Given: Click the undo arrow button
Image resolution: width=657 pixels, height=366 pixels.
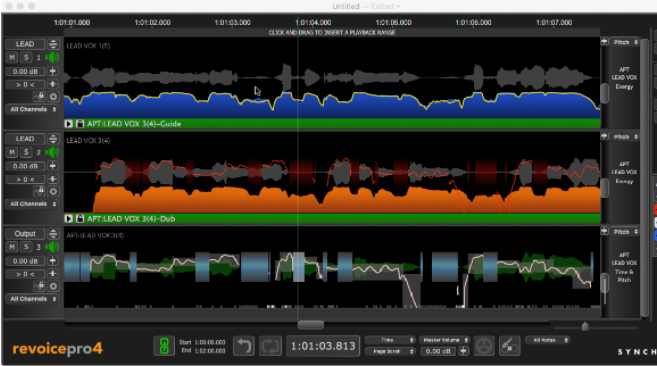Looking at the screenshot, I should tap(243, 346).
